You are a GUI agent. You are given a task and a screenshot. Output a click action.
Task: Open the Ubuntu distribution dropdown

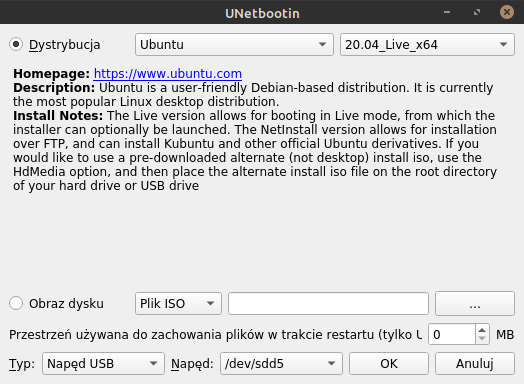[x=234, y=44]
